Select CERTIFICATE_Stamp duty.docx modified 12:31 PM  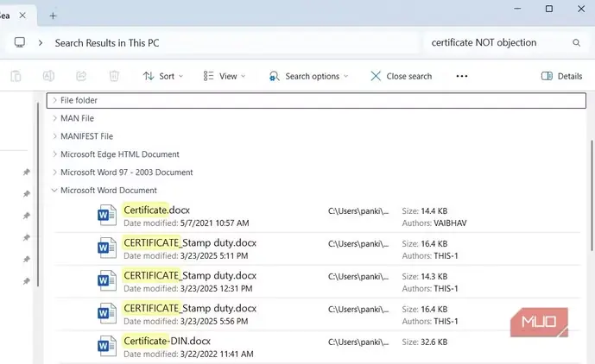pyautogui.click(x=190, y=275)
